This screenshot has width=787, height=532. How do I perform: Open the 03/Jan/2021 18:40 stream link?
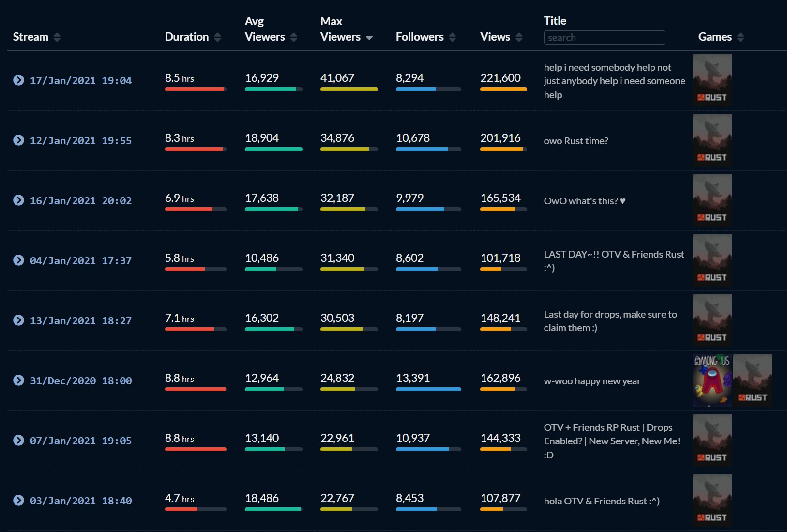coord(81,501)
